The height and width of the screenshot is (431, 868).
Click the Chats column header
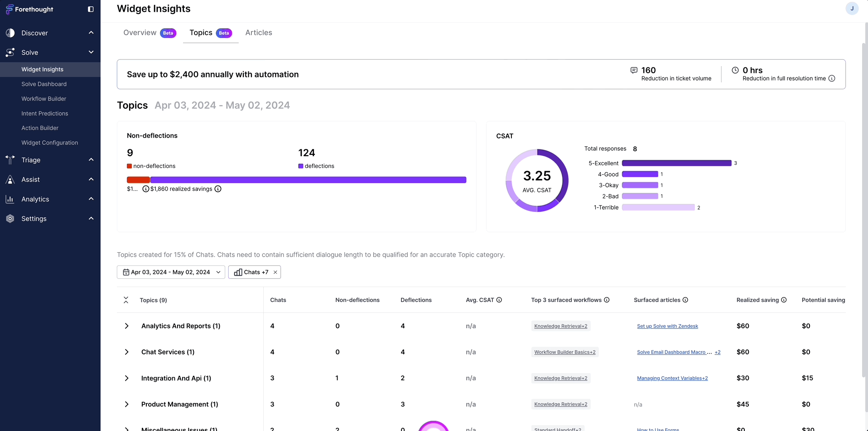(278, 300)
